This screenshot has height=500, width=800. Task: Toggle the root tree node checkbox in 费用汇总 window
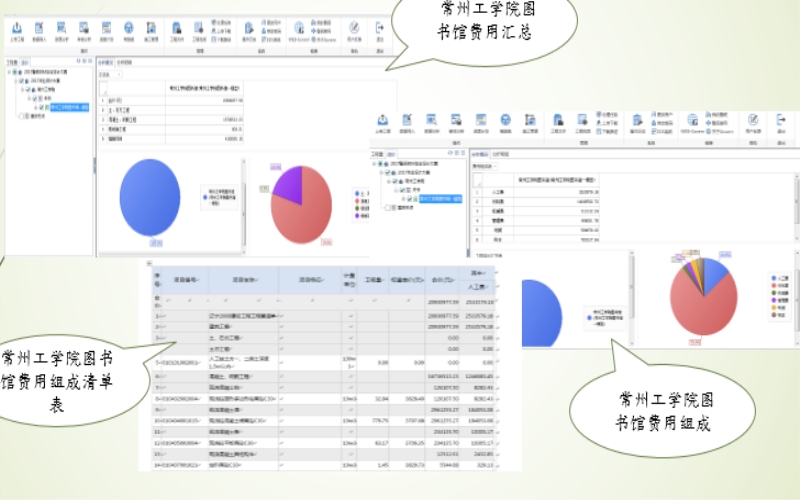15,72
